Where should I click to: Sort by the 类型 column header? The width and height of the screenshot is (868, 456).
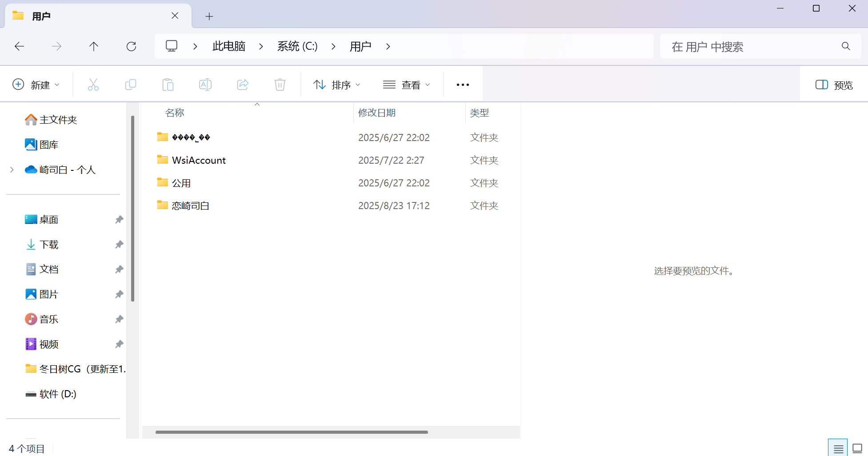480,113
